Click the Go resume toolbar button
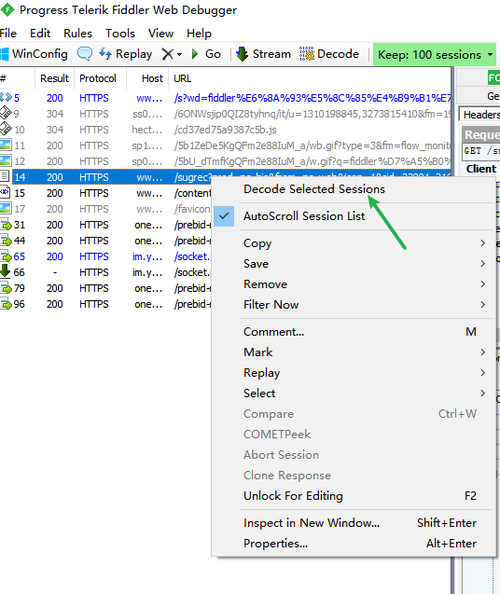The image size is (500, 594). coord(206,54)
